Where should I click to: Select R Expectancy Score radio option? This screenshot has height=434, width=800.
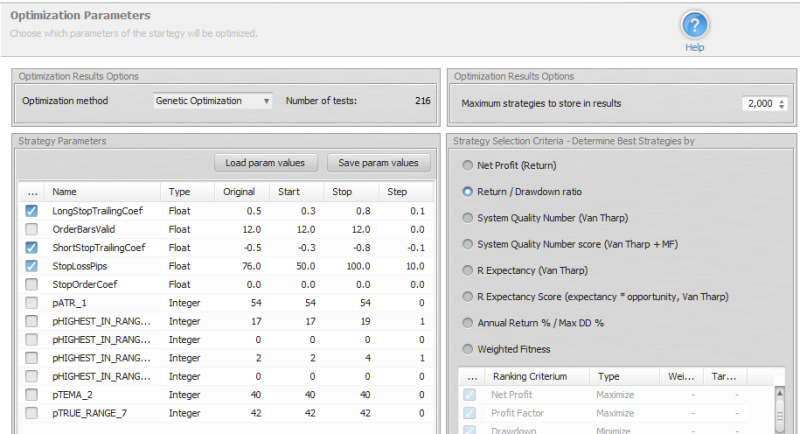point(467,297)
